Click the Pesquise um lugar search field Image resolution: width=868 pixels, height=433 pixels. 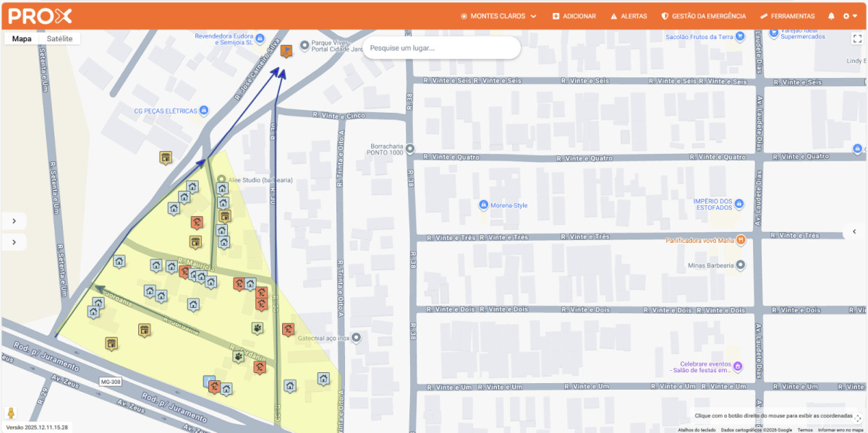(441, 48)
